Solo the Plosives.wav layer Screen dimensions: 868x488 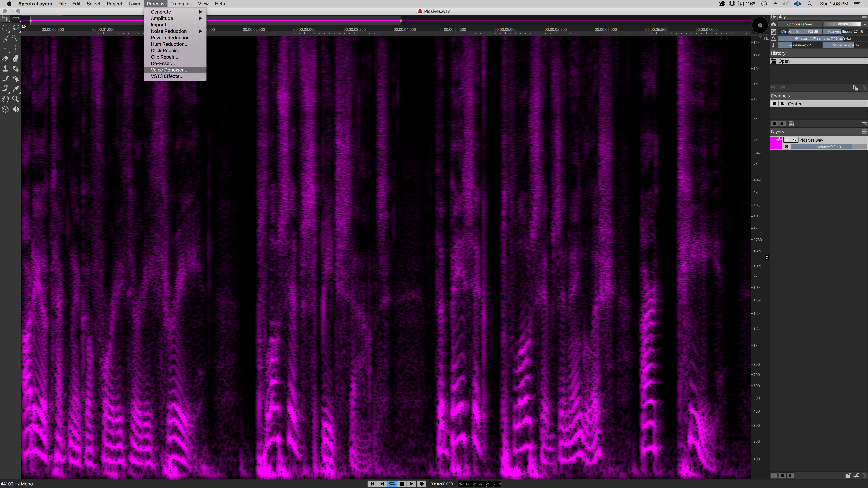pos(794,140)
